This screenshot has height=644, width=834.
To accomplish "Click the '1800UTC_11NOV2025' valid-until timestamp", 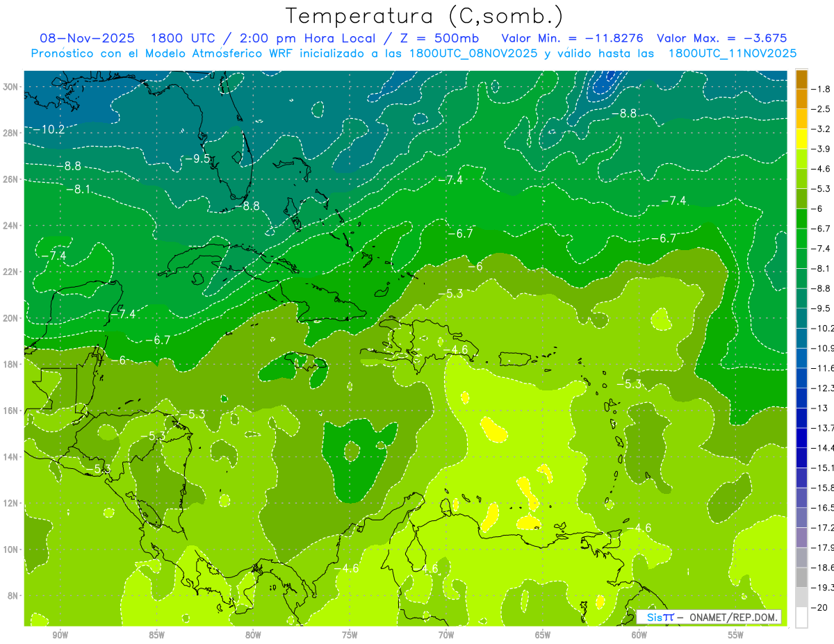I will pyautogui.click(x=732, y=53).
